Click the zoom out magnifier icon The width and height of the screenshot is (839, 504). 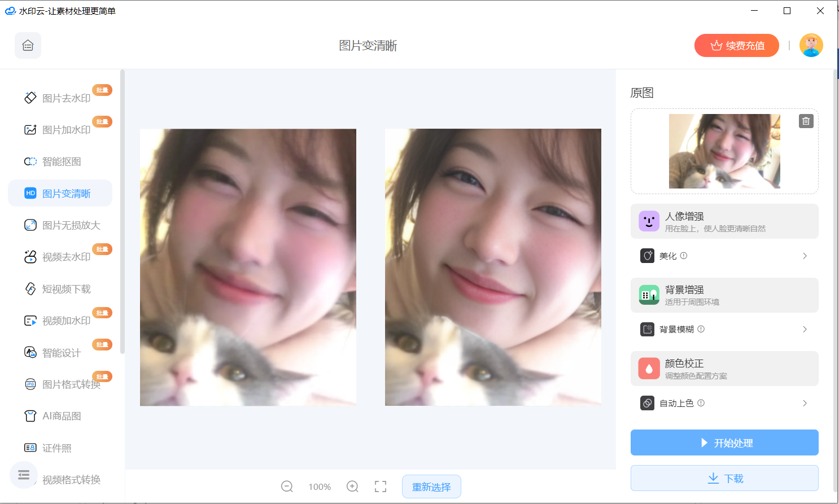[x=287, y=487]
